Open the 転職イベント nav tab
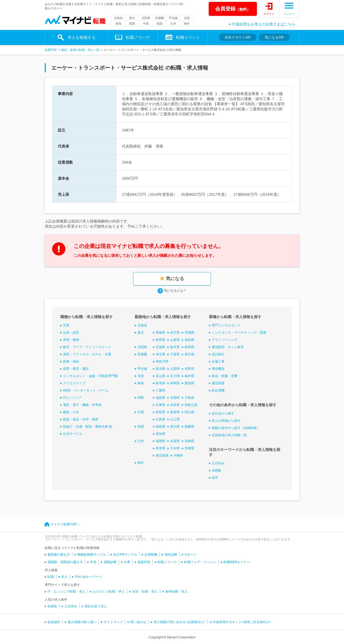344x644 pixels. pyautogui.click(x=183, y=37)
